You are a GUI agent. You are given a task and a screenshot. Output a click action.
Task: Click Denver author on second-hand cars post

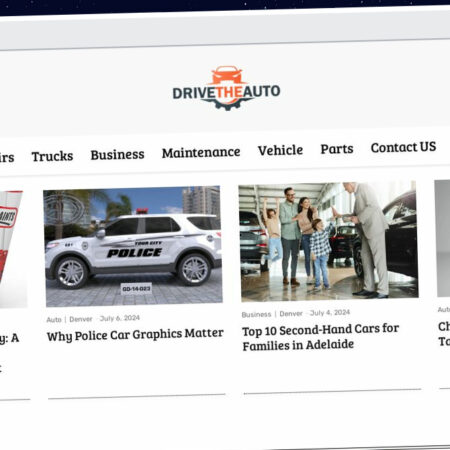[291, 314]
